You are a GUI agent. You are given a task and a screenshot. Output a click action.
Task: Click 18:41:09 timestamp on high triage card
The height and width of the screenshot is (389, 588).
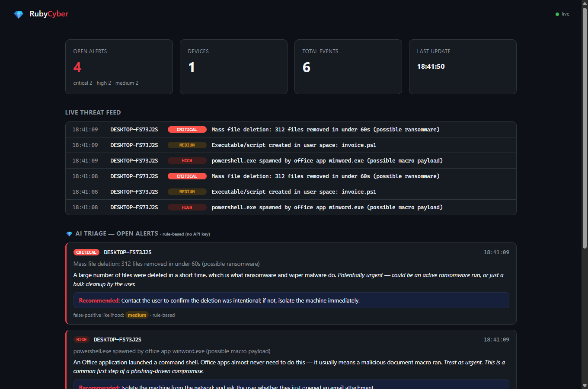[496, 340]
